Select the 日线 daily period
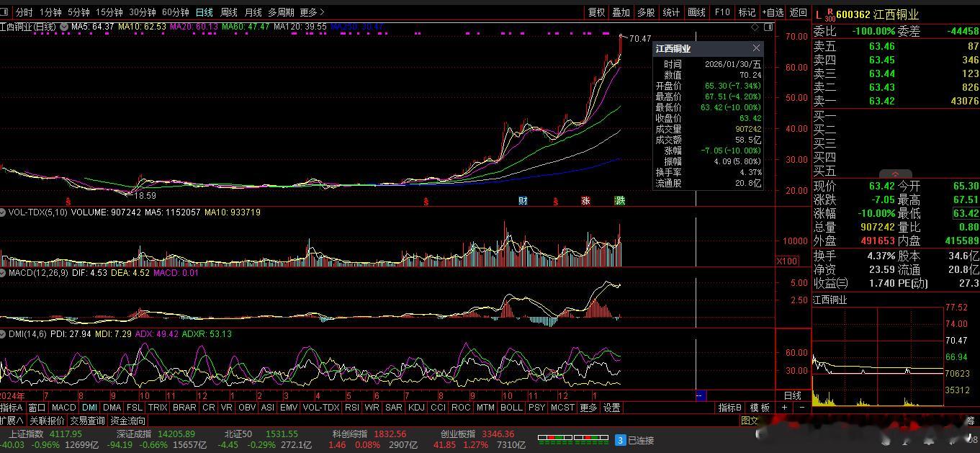Image resolution: width=980 pixels, height=453 pixels. tap(204, 12)
